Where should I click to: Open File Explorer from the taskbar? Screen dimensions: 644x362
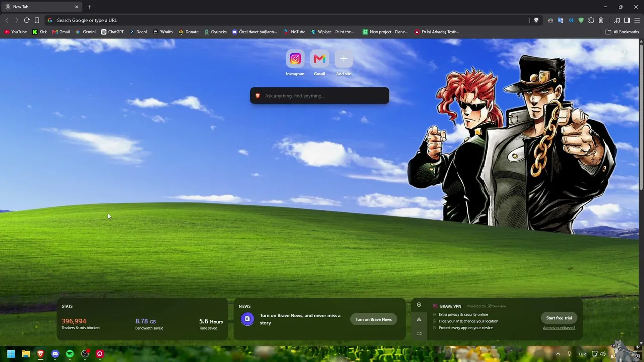click(x=26, y=354)
